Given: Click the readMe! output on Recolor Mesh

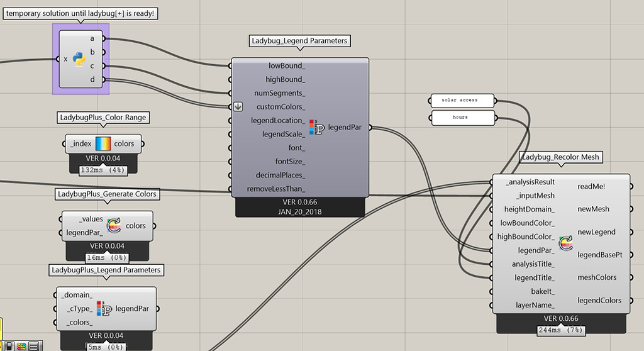Looking at the screenshot, I should click(592, 186).
